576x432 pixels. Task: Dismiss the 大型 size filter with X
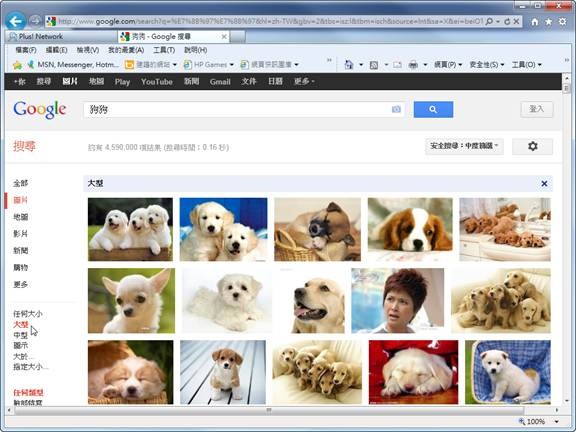point(544,183)
